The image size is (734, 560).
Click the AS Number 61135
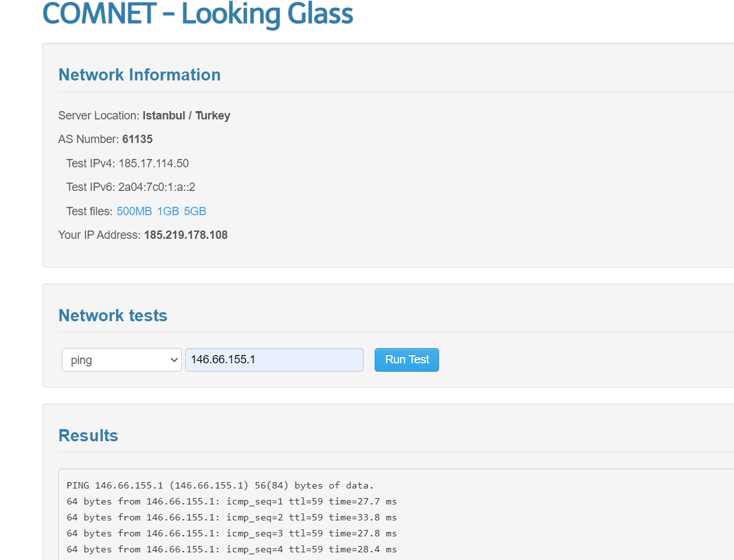pyautogui.click(x=137, y=139)
